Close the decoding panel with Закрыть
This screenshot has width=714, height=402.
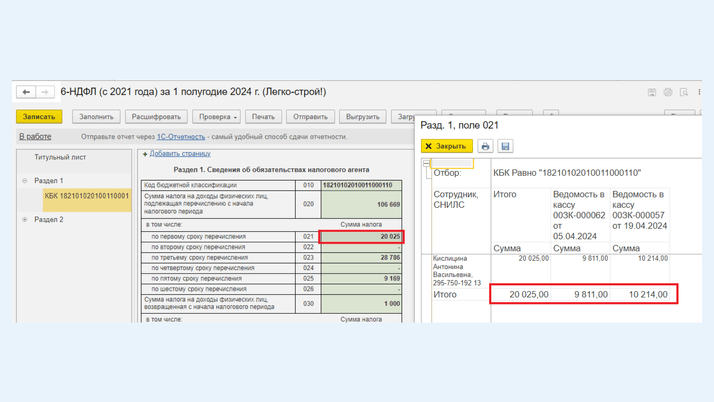(x=446, y=146)
